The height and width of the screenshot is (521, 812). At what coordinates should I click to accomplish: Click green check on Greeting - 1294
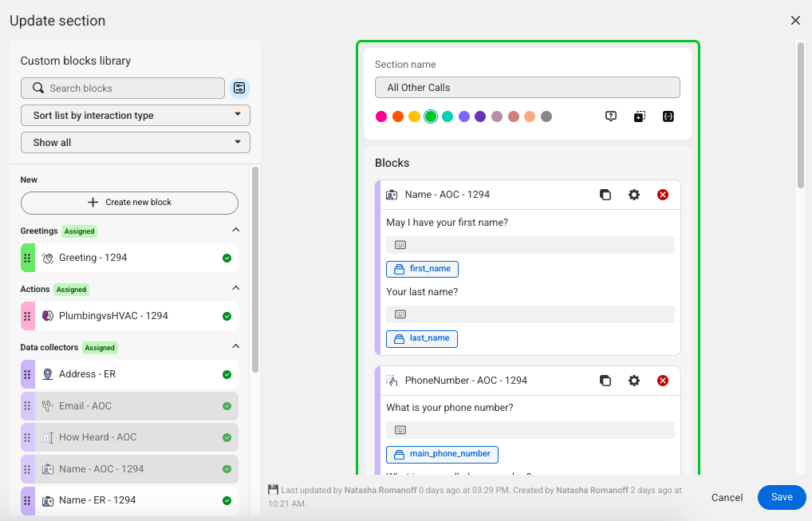tap(227, 258)
